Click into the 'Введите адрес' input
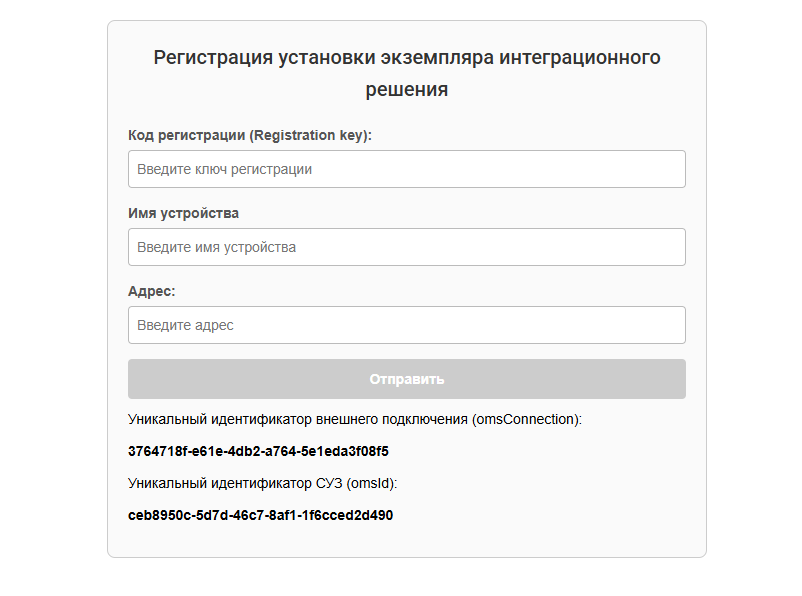 point(406,325)
